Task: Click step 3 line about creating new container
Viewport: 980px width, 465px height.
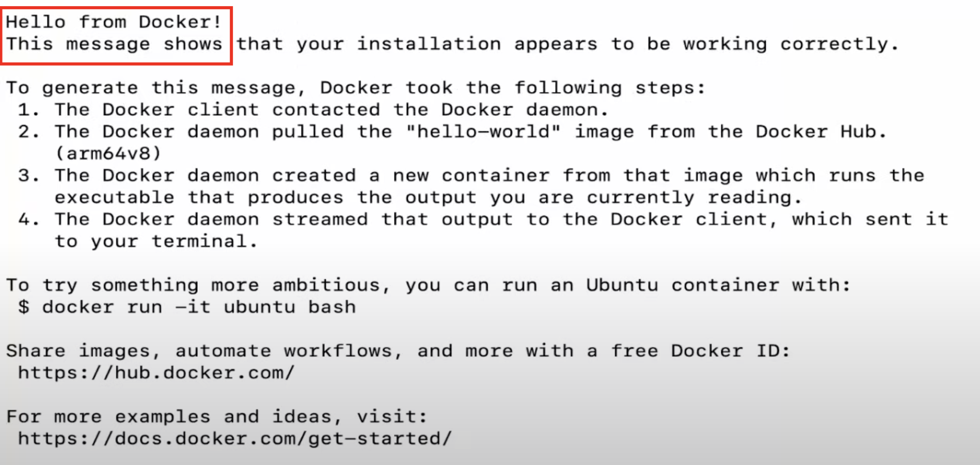Action: point(471,175)
